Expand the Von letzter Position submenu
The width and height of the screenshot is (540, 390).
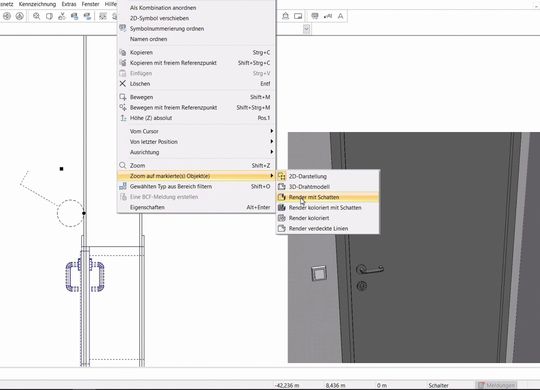click(x=272, y=141)
